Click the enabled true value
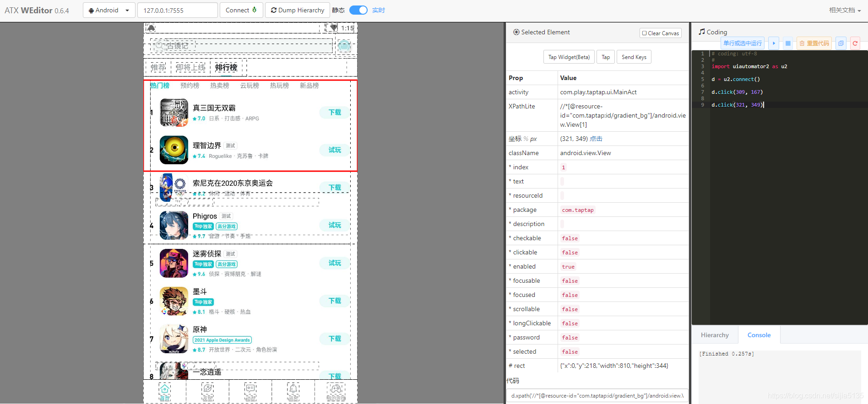 [568, 267]
